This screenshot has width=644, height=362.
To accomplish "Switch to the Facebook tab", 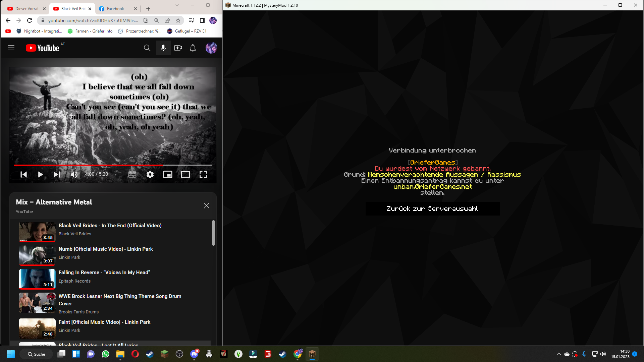I will (115, 9).
